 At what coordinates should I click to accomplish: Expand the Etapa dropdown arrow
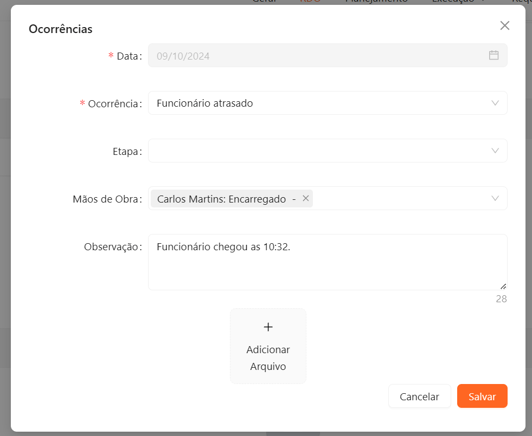[x=495, y=151]
